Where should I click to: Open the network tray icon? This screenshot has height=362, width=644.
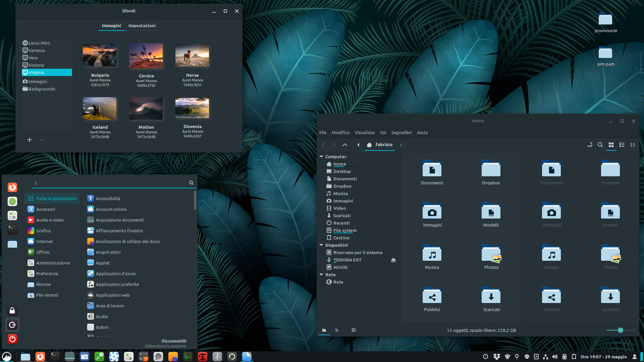pos(545,356)
